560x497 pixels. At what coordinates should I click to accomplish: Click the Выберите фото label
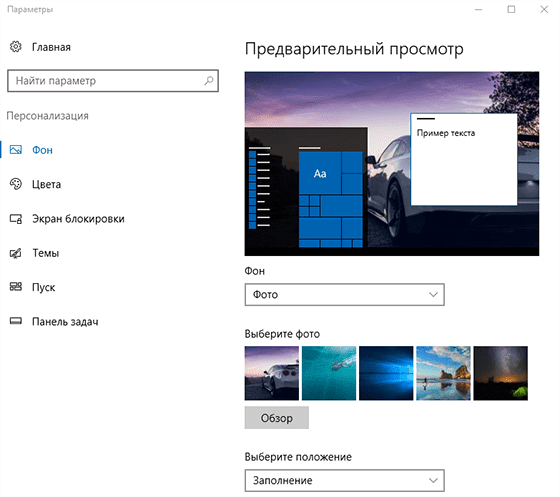coord(282,334)
